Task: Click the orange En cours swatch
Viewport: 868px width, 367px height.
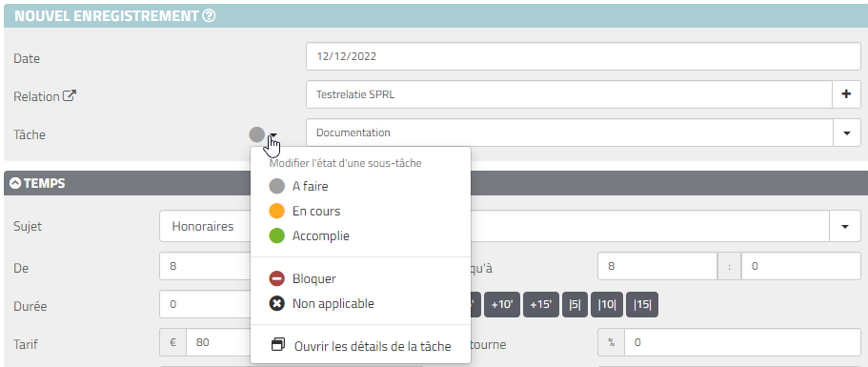Action: tap(276, 212)
